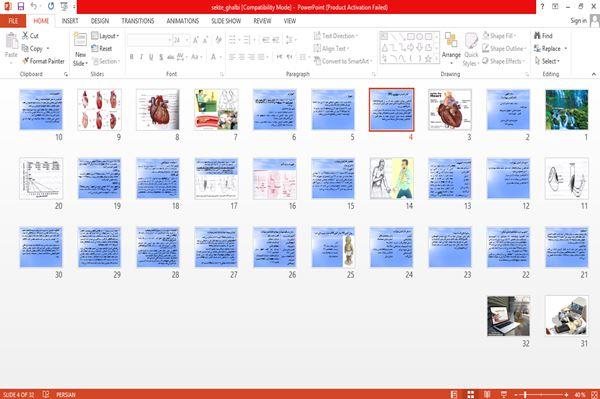
Task: Select the Find icon in Editing group
Action: [x=543, y=36]
